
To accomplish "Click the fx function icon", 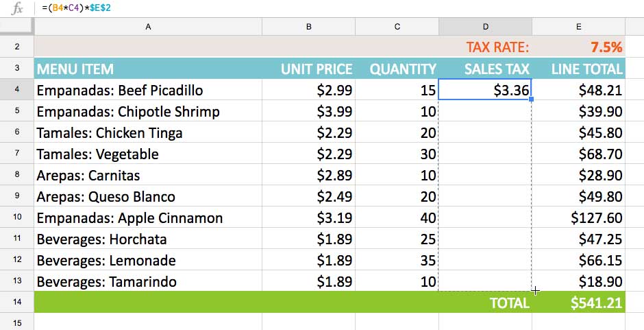I will tap(18, 8).
